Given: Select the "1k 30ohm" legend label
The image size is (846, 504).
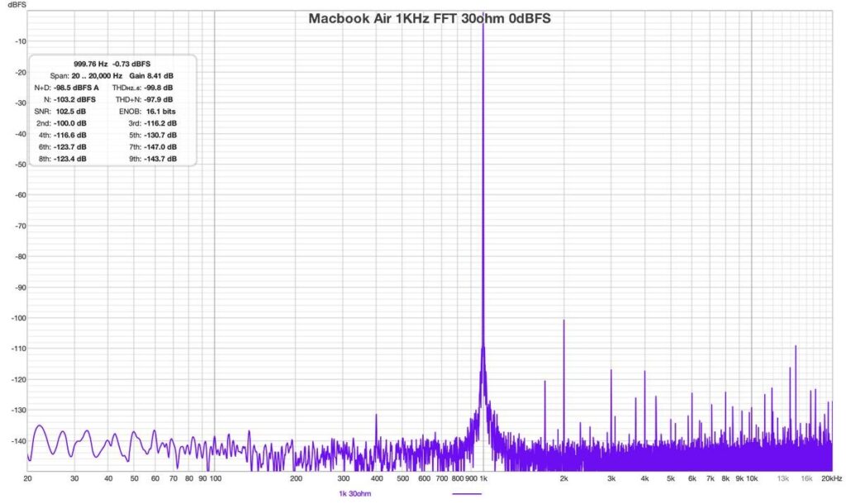Looking at the screenshot, I should click(x=355, y=493).
